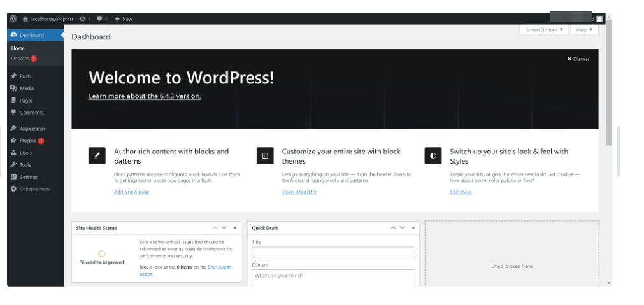Open the New content menu

124,19
